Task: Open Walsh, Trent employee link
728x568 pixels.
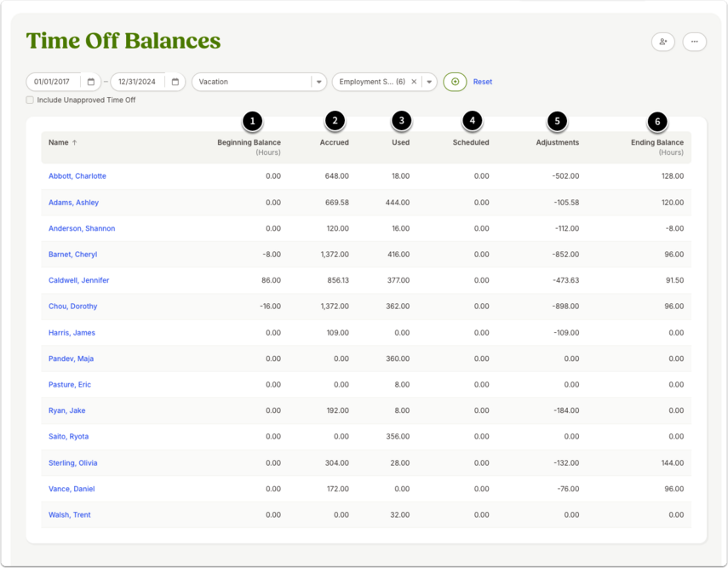Action: click(x=70, y=515)
